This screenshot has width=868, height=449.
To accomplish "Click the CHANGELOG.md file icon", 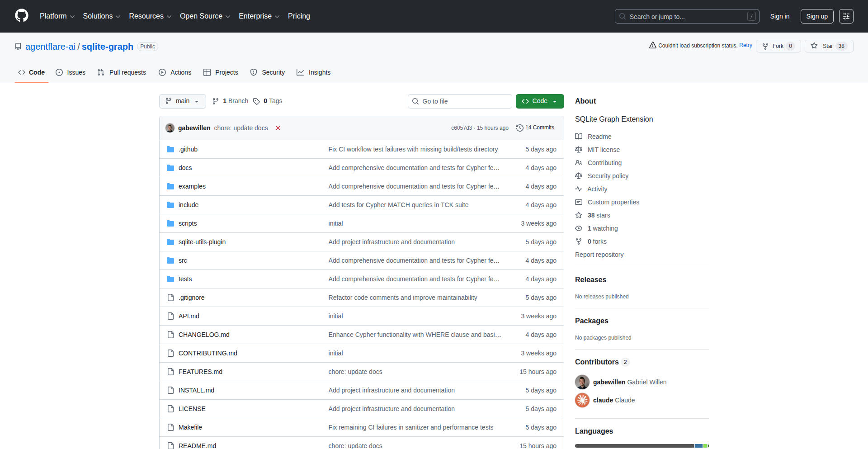I will pyautogui.click(x=170, y=335).
